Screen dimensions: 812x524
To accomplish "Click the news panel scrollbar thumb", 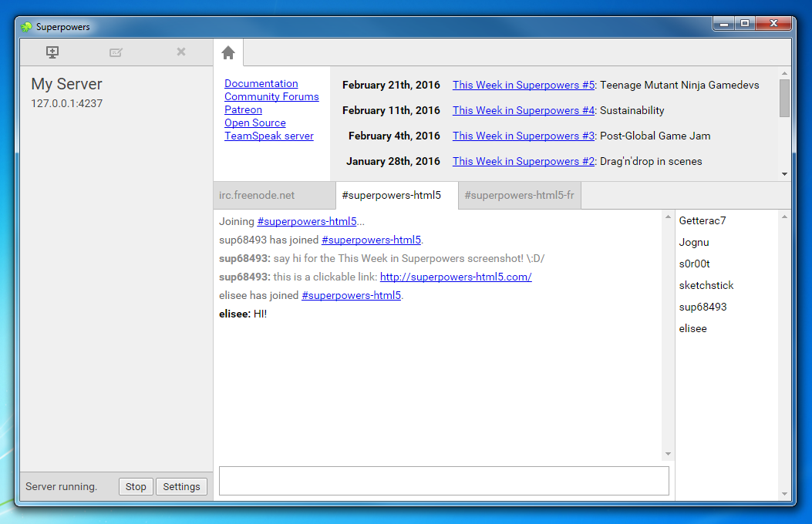I will (784, 99).
